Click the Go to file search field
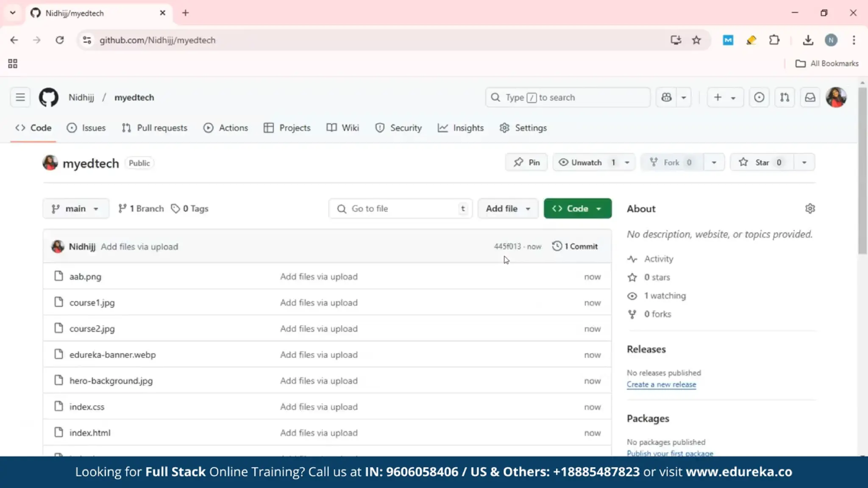The width and height of the screenshot is (868, 488). (x=401, y=208)
